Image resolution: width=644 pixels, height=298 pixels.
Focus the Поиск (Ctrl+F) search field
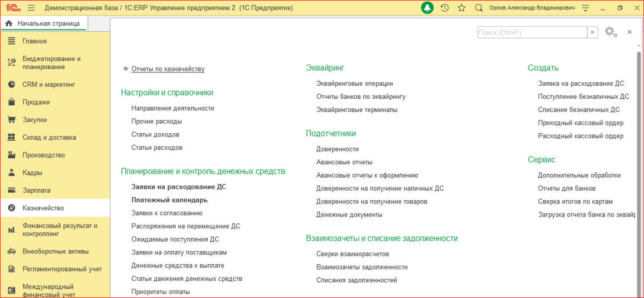pyautogui.click(x=532, y=32)
